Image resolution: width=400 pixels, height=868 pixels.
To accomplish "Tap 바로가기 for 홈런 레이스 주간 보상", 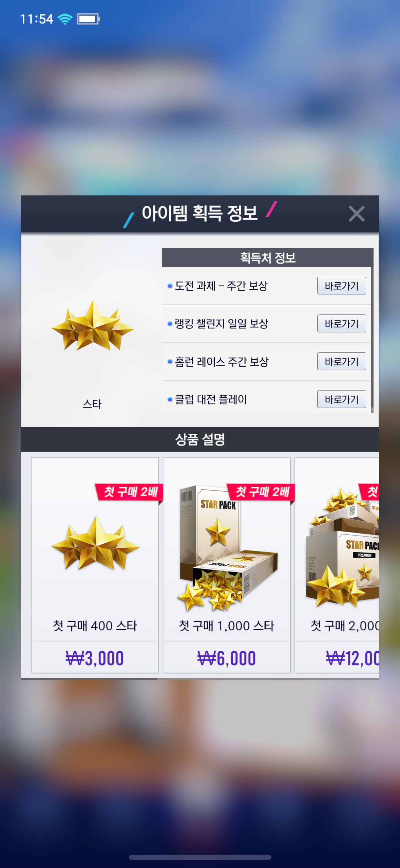I will click(x=341, y=361).
